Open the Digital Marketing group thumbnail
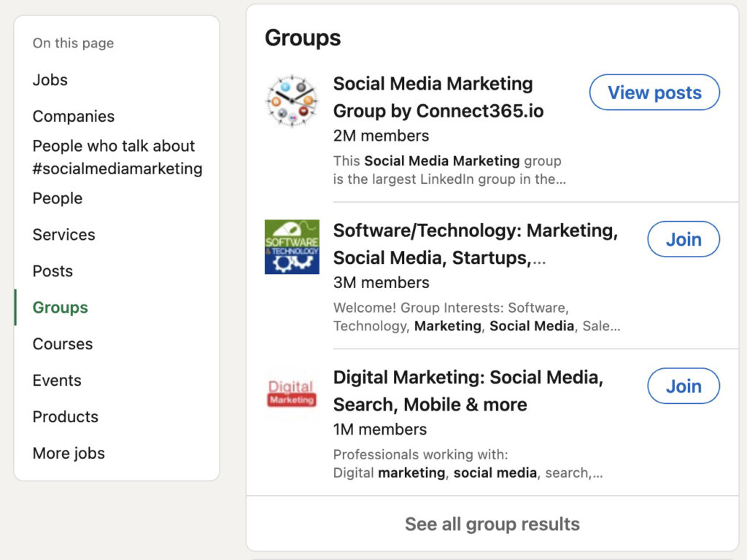This screenshot has height=560, width=747. [x=291, y=394]
